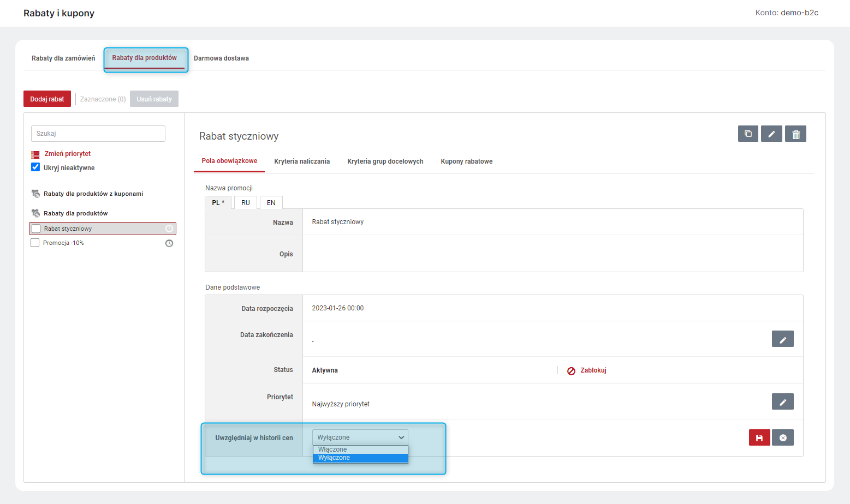850x504 pixels.
Task: Edit the Data zakończenia field with the pencil
Action: (x=783, y=339)
